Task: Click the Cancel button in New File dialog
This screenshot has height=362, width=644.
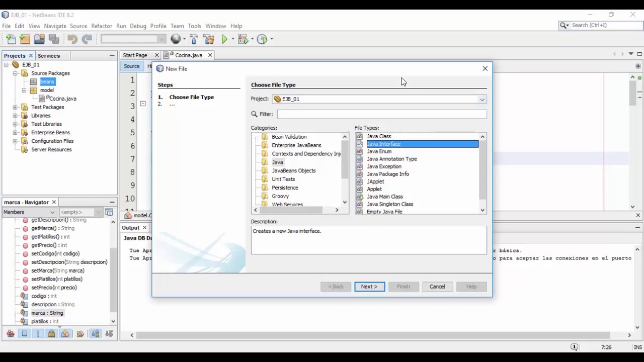Action: pos(437,287)
